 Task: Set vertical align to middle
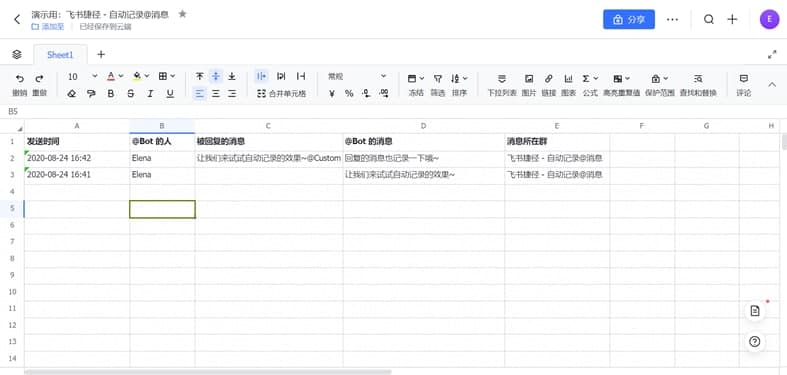click(216, 76)
